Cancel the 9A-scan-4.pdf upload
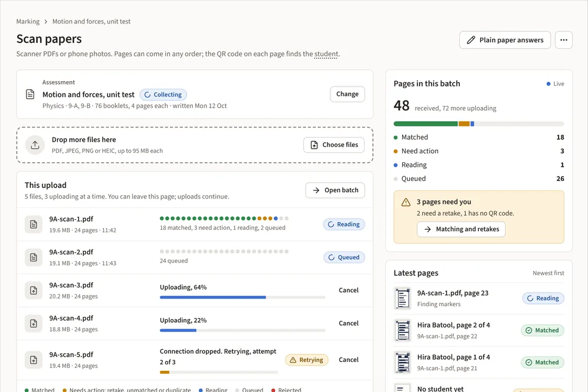 pos(348,323)
